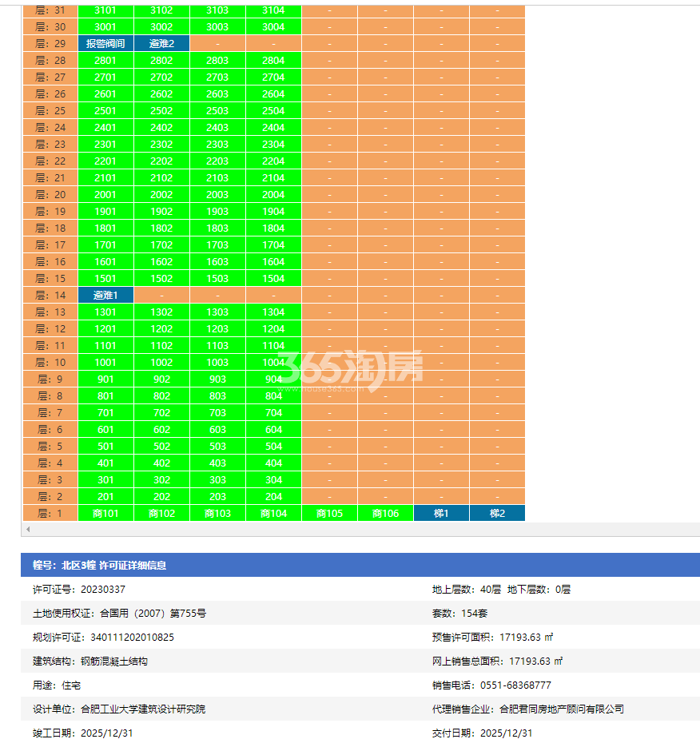Select unit 2001
Viewport: 700px width, 743px height.
tap(105, 195)
